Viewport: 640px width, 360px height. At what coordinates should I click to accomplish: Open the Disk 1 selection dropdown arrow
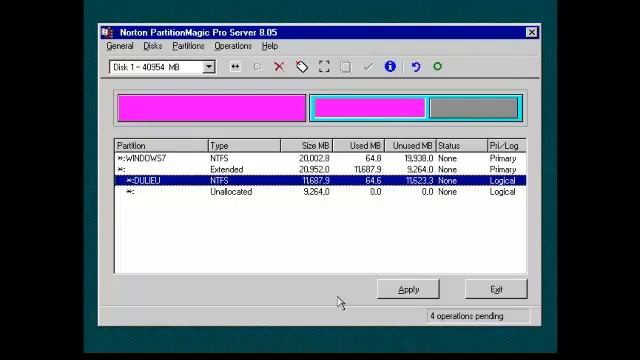[209, 67]
